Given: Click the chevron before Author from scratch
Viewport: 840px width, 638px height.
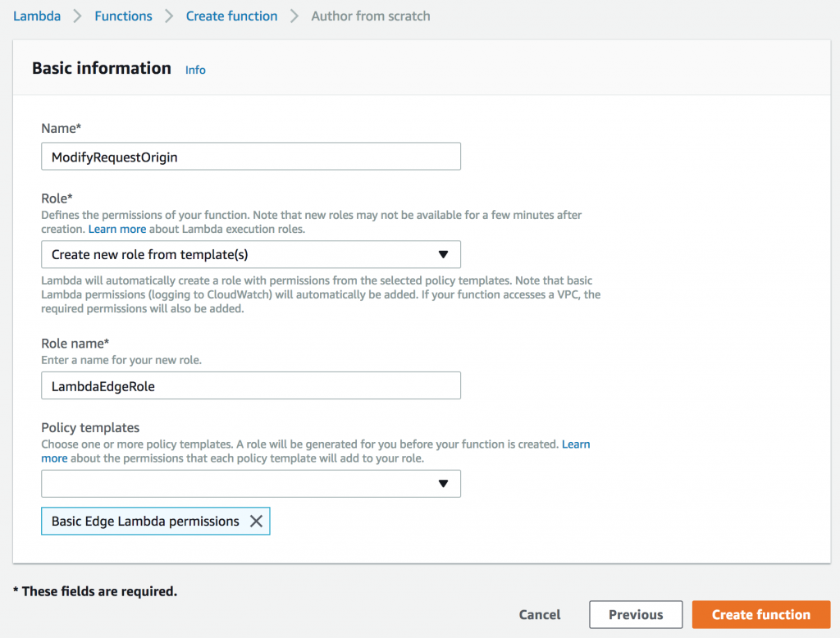Looking at the screenshot, I should tap(294, 16).
